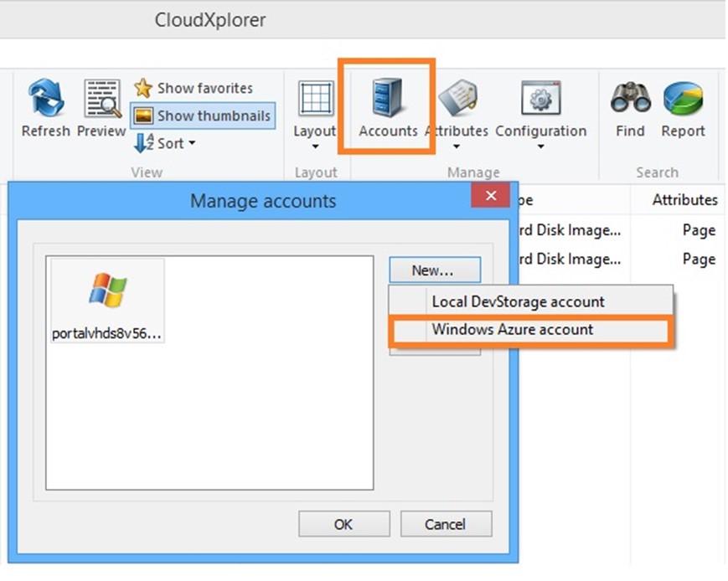This screenshot has width=728, height=581.
Task: Select the portalvhds8v56 account item
Action: [107, 301]
